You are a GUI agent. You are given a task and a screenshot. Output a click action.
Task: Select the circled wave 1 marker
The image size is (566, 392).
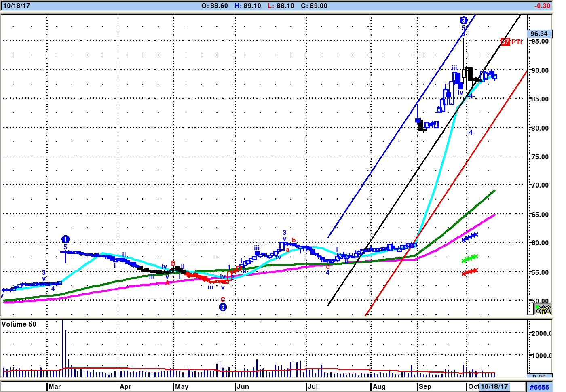pos(65,239)
